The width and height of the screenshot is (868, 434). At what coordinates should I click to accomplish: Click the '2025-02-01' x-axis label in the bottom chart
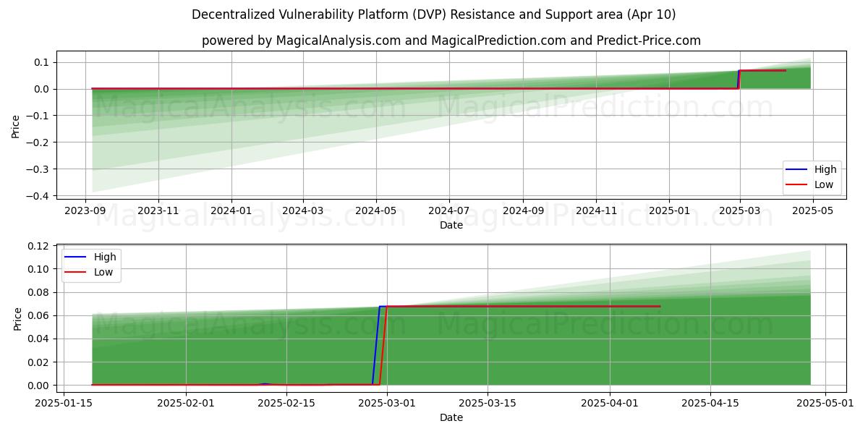[186, 404]
